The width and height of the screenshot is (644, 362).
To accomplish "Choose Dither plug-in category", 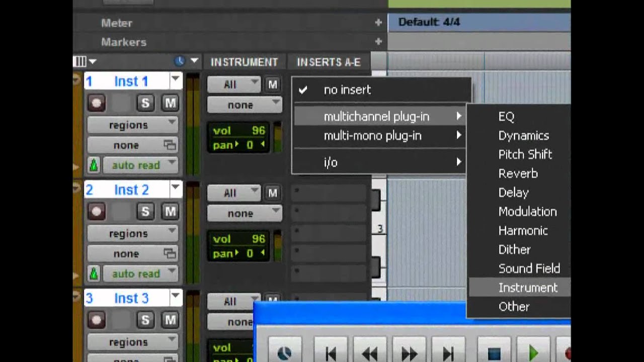I will coord(519,250).
